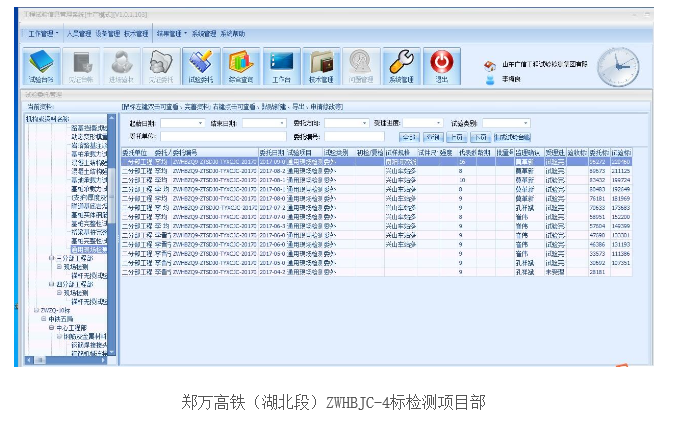Open the 工作管理 menu
Viewport: 678px width, 421px height.
coord(42,33)
